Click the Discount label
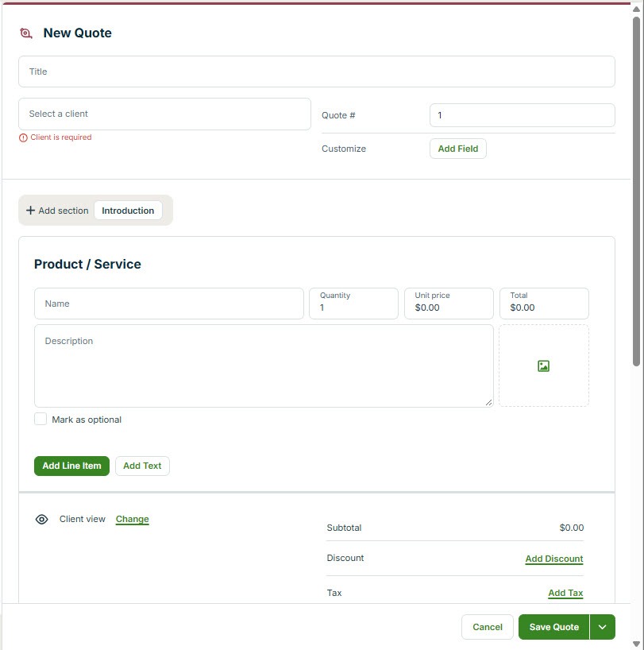Viewport: 644px width, 650px height. 345,558
